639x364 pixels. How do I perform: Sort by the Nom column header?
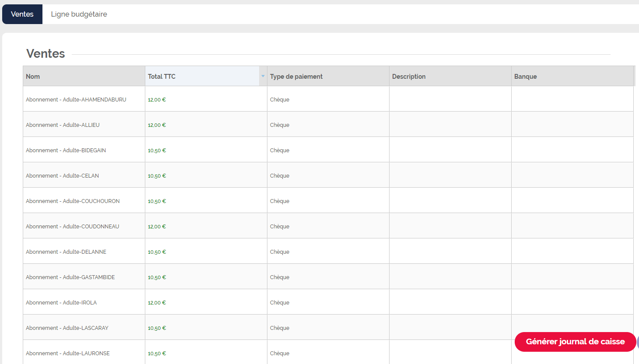pos(84,76)
